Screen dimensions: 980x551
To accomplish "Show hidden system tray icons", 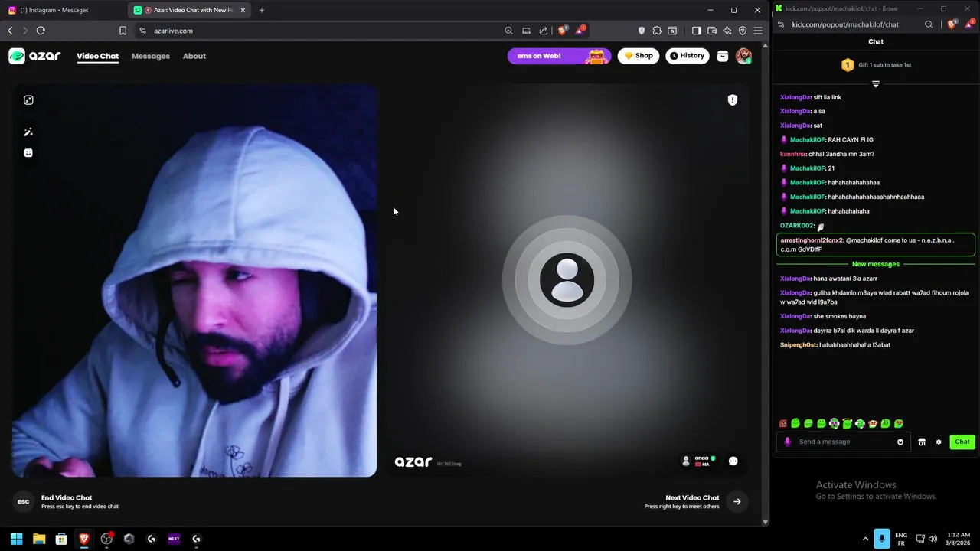I will pos(865,539).
